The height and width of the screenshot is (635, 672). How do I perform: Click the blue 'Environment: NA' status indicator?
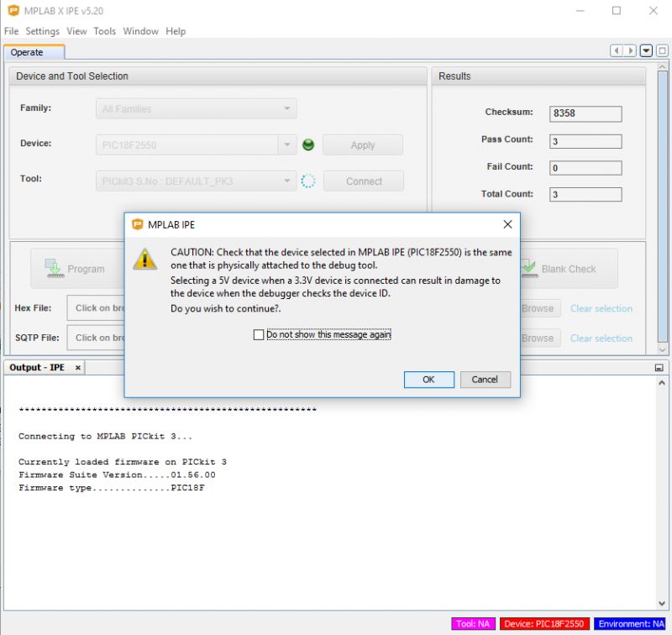[632, 624]
